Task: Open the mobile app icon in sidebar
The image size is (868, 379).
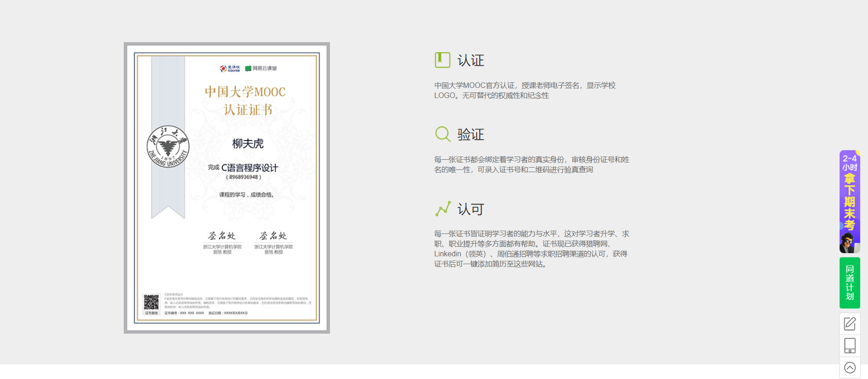Action: (850, 346)
